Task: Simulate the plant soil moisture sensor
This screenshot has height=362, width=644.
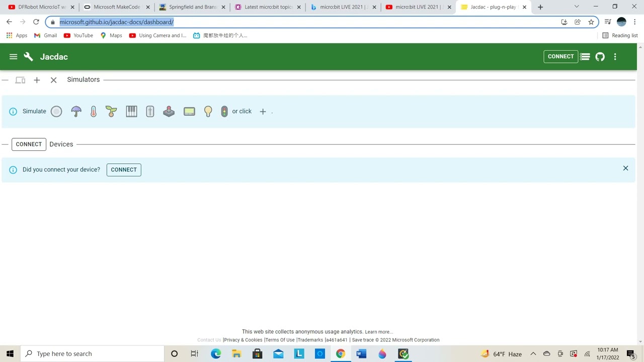Action: point(111,112)
